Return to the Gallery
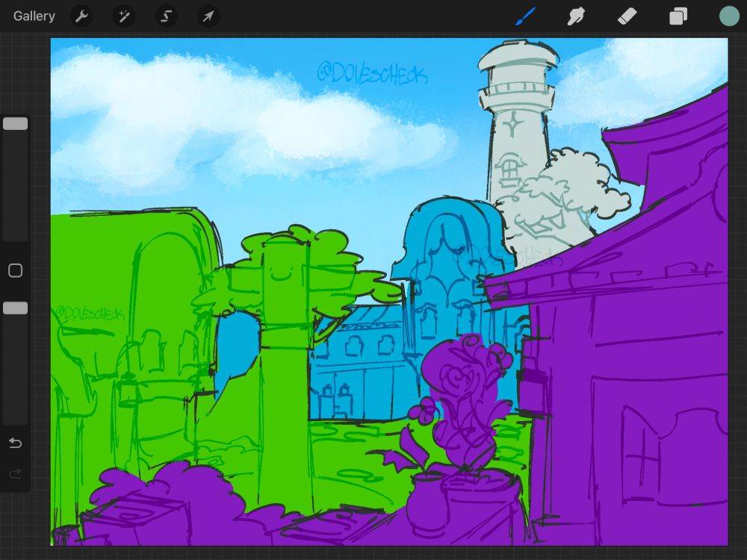The width and height of the screenshot is (747, 560). tap(34, 16)
